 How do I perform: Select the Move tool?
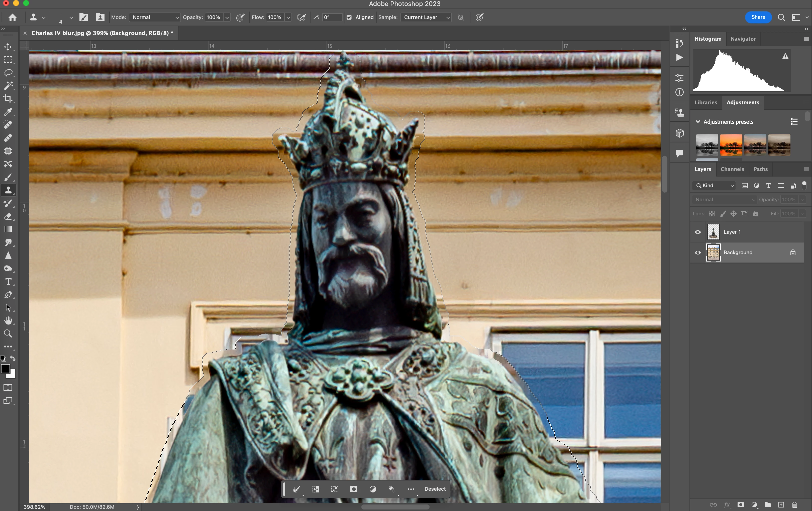click(8, 47)
